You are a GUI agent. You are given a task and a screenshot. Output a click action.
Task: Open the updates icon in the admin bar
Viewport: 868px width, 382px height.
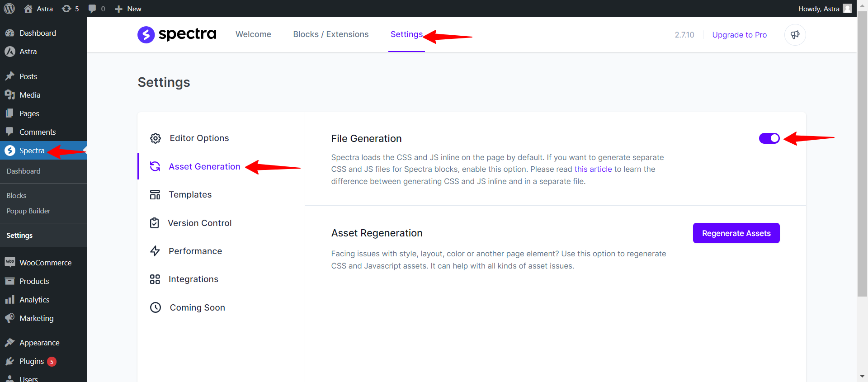(x=70, y=9)
